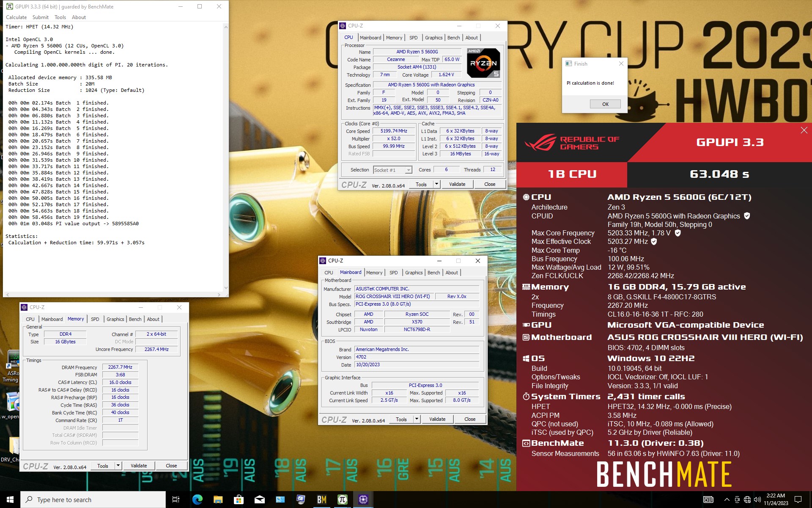Click DRAM Frequency value in Memory CPU-Z

(x=120, y=367)
